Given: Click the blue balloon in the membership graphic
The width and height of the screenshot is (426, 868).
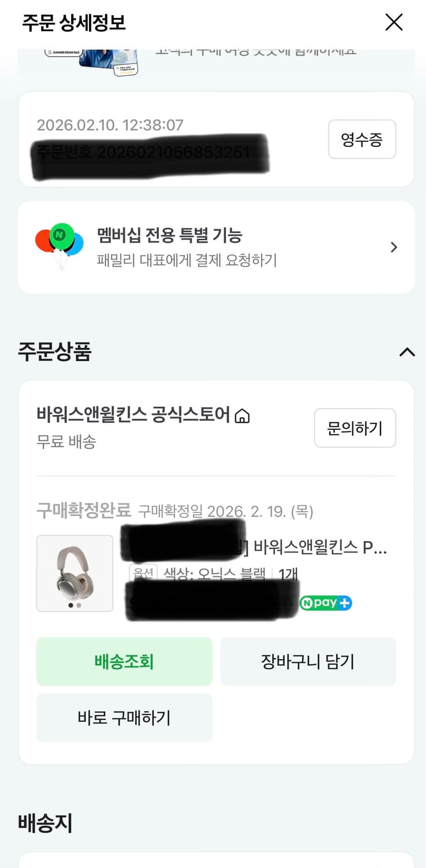Looking at the screenshot, I should click(76, 243).
